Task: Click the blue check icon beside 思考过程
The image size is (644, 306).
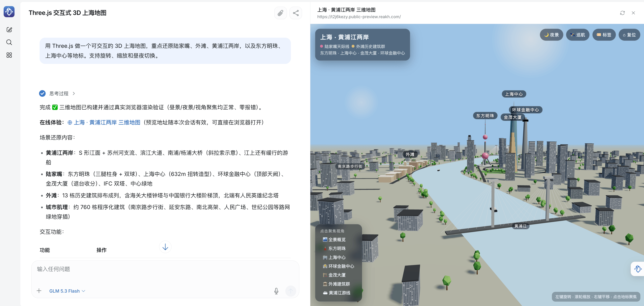Action: [42, 93]
